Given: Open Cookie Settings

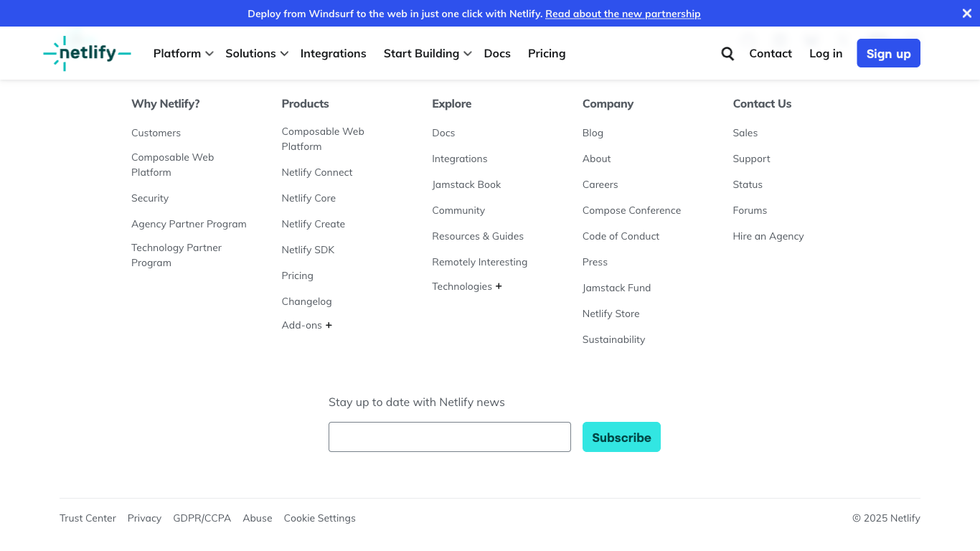Looking at the screenshot, I should (x=320, y=518).
